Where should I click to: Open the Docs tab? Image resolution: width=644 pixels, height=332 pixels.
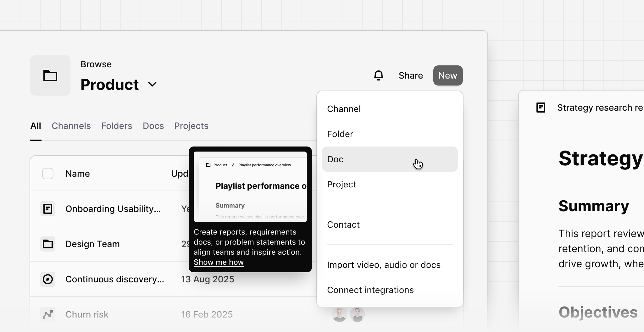point(153,126)
